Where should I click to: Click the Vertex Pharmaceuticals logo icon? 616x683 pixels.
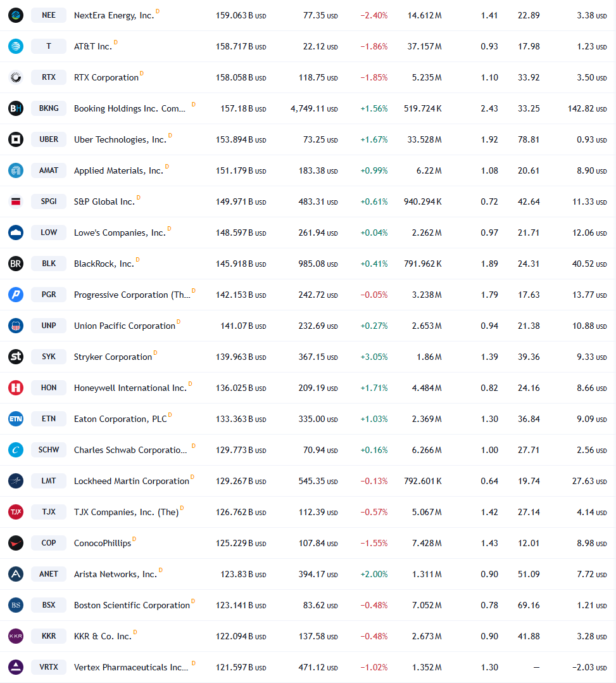pyautogui.click(x=16, y=667)
